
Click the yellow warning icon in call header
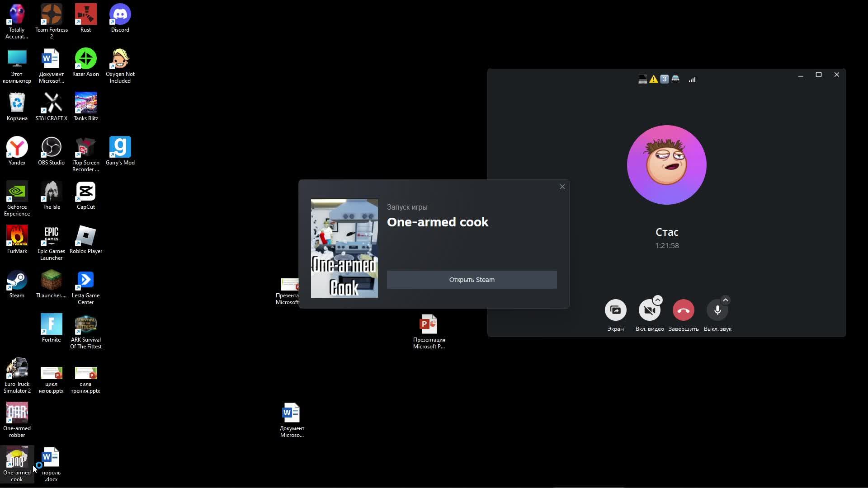pos(654,80)
